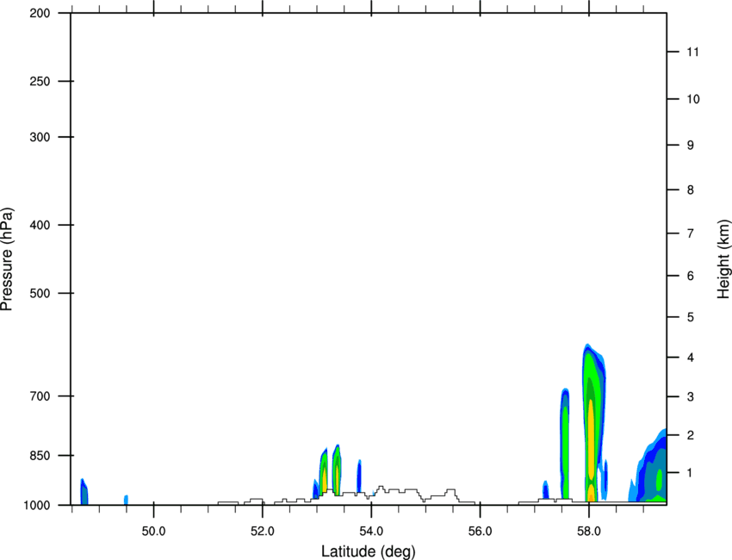This screenshot has width=732, height=560.
Task: Pick the 5 km height label
Action: (691, 317)
